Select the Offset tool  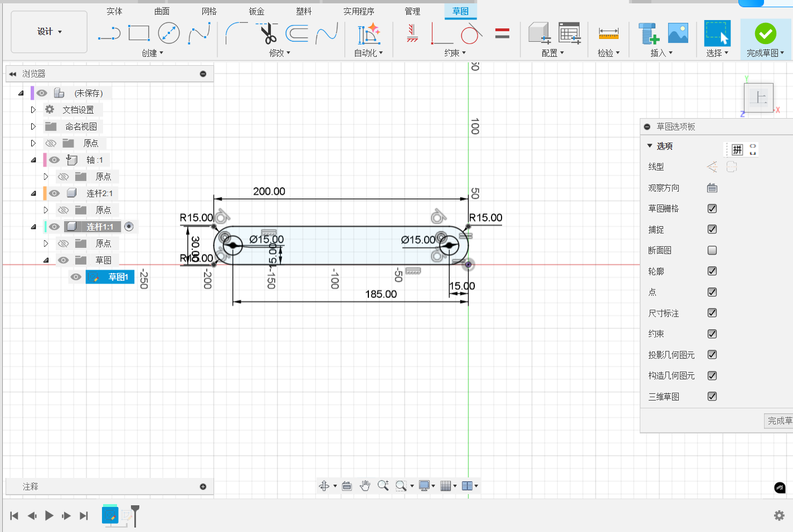point(297,33)
